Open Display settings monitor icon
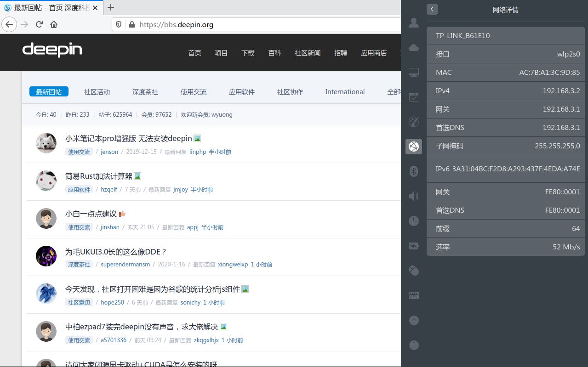The image size is (588, 367). 414,72
